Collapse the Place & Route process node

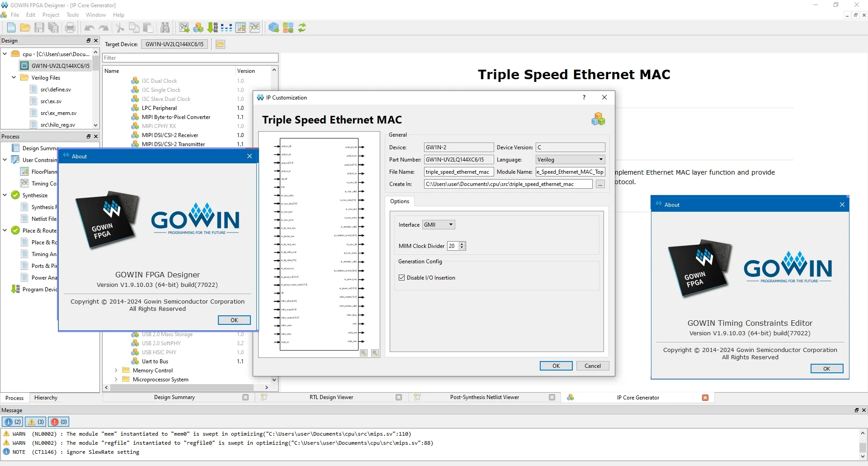(x=5, y=230)
